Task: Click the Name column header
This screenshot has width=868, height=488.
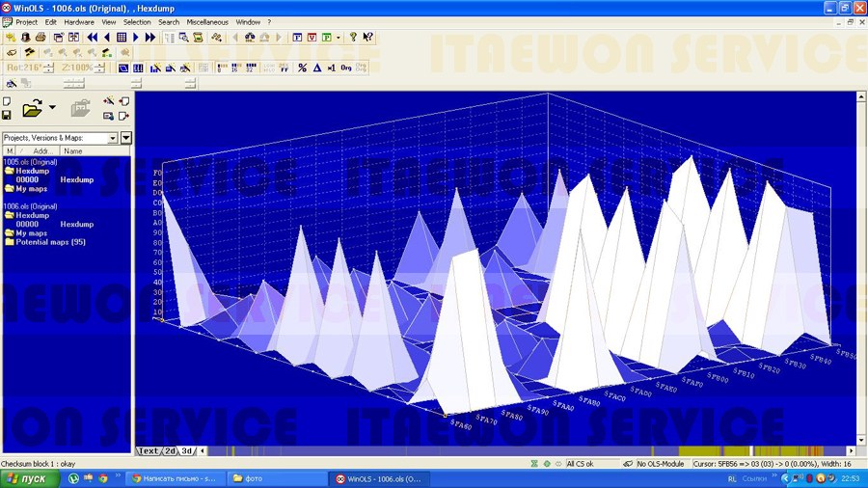Action: click(x=73, y=151)
